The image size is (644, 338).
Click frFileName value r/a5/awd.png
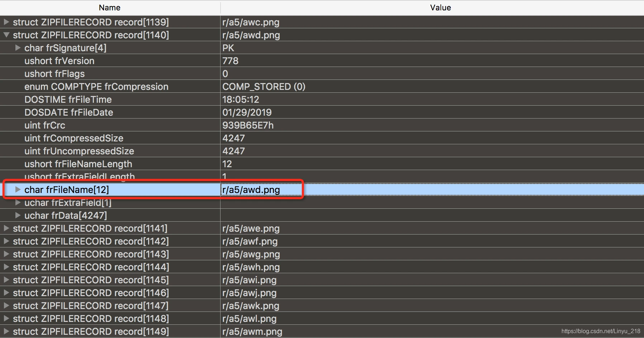coord(251,190)
